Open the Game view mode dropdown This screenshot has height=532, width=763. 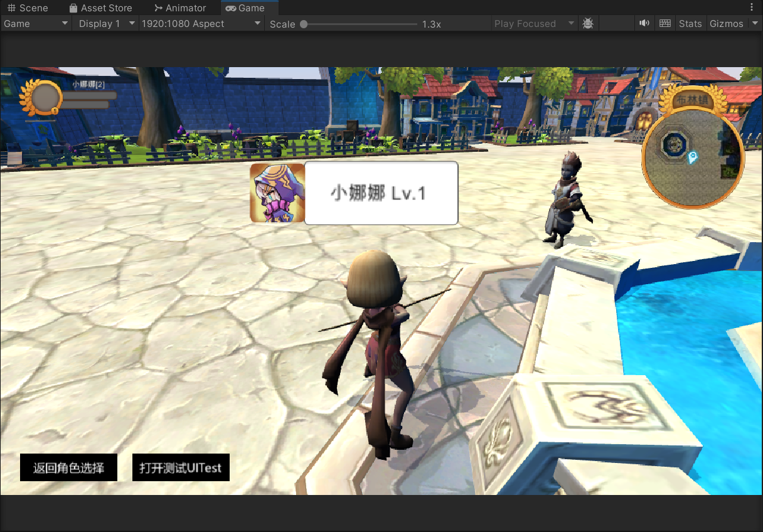coord(36,24)
